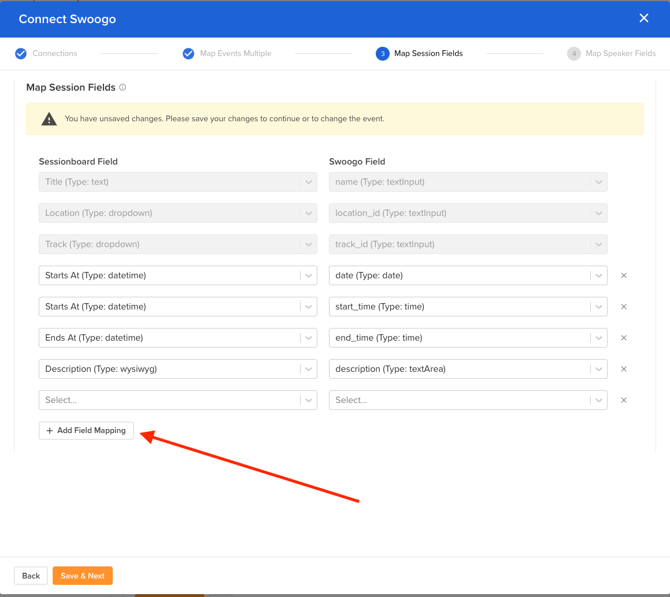This screenshot has height=597, width=670.
Task: Click the Map Session Fields section heading
Action: click(71, 88)
